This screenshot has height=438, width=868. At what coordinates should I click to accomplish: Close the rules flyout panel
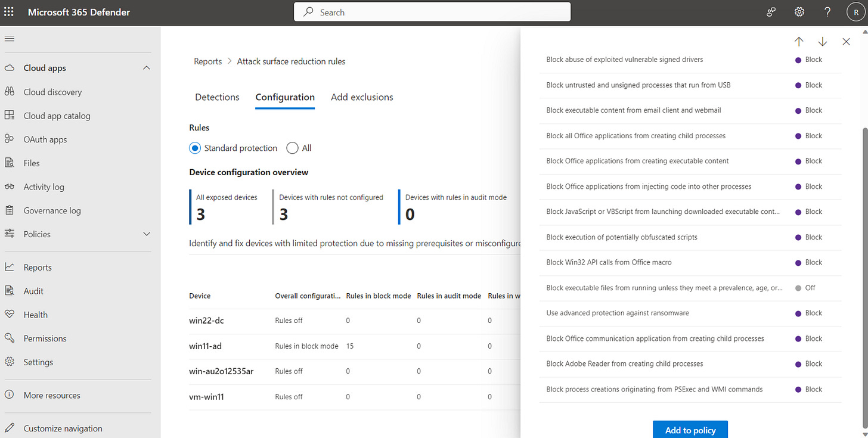tap(846, 42)
